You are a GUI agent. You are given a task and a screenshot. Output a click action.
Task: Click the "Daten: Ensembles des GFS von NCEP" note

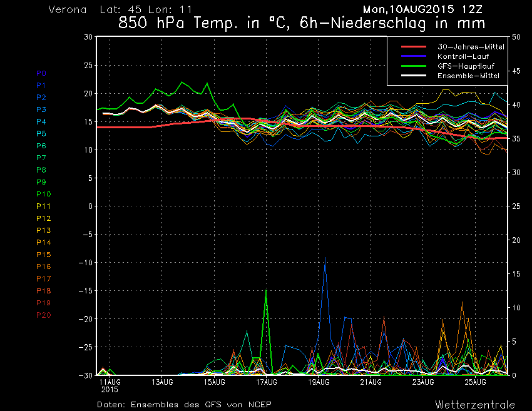[x=184, y=405]
